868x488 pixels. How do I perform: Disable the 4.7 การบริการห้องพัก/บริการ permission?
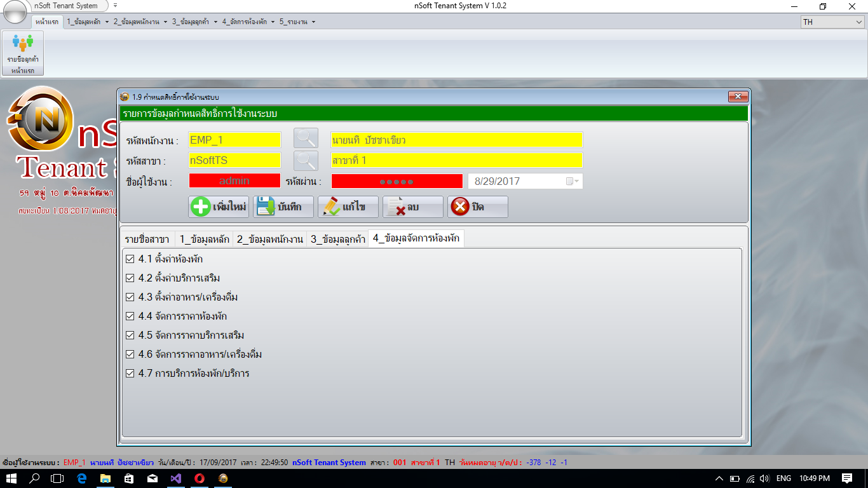(132, 374)
